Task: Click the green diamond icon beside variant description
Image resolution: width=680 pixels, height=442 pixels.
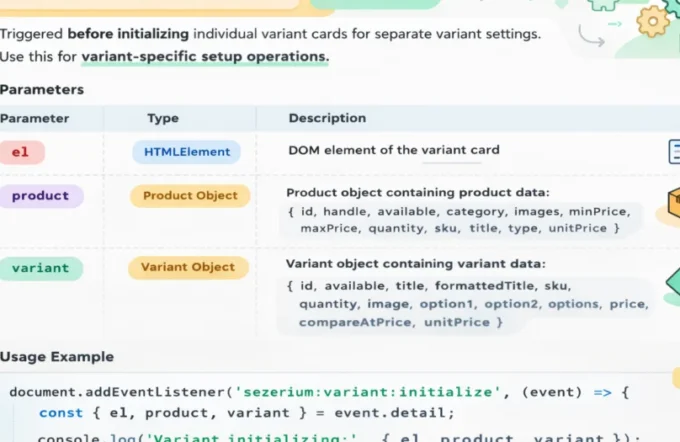Action: click(x=673, y=282)
